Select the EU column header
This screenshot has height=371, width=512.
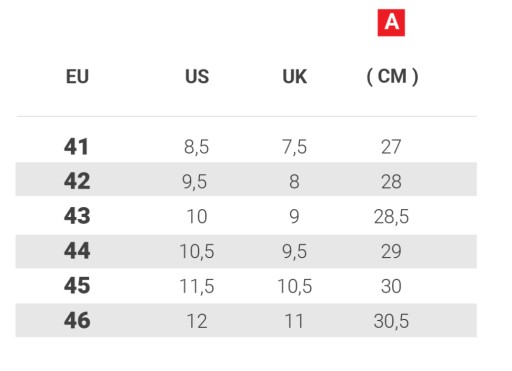click(x=77, y=77)
